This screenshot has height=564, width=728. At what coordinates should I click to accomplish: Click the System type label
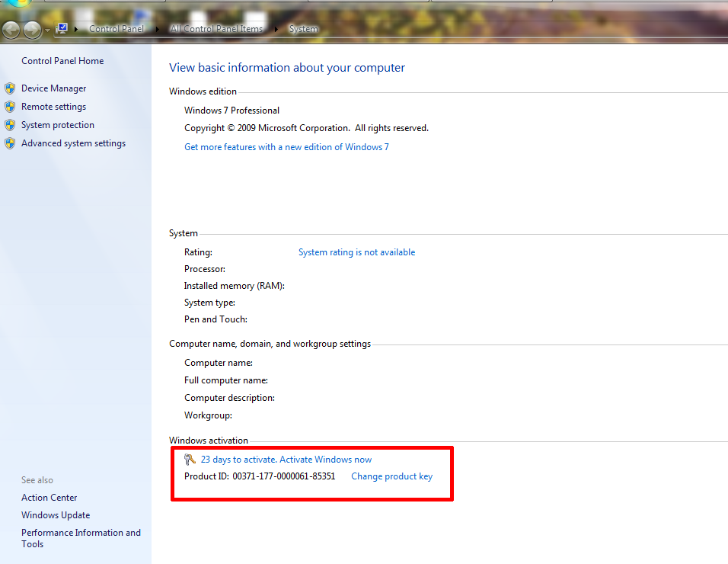(210, 303)
